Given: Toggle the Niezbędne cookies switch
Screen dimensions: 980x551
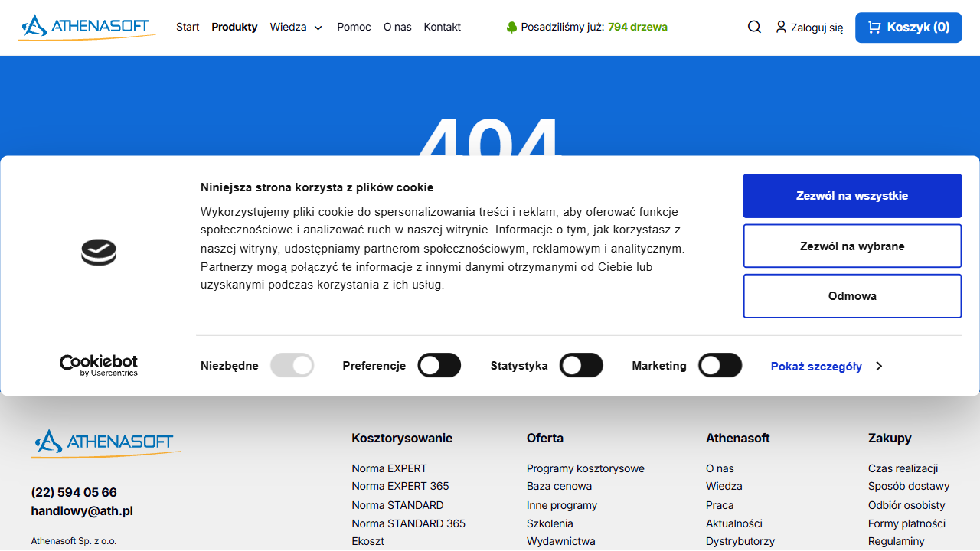Looking at the screenshot, I should coord(292,366).
